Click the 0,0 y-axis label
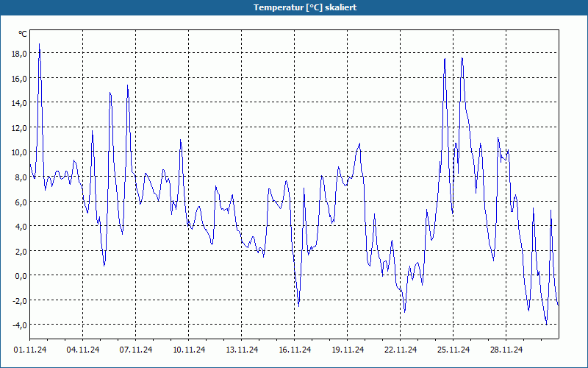Viewport: 588px width, 368px height. (21, 275)
